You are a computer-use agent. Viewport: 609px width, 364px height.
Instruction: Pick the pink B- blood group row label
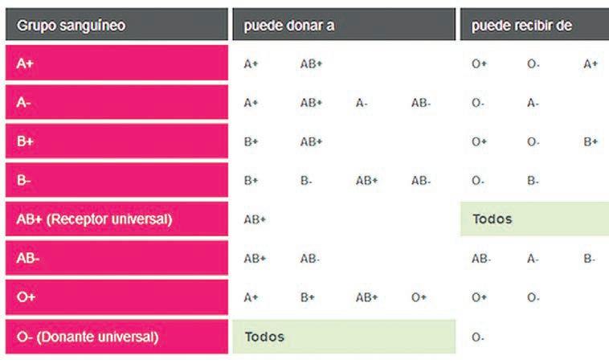pyautogui.click(x=116, y=181)
